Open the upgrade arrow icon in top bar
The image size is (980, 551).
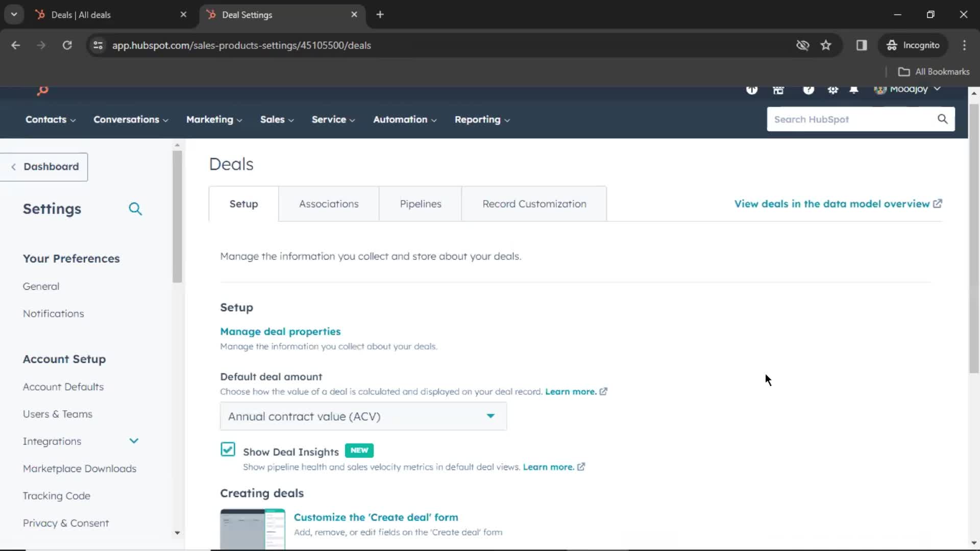coord(751,90)
